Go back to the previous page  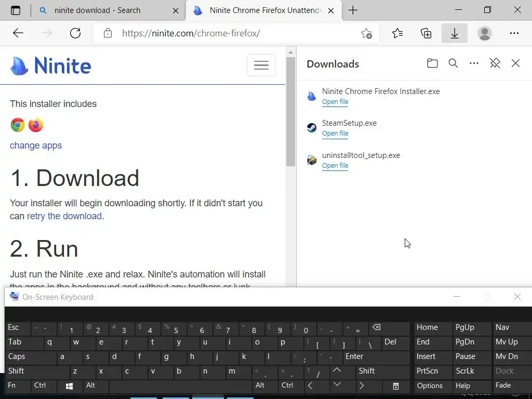click(x=18, y=33)
